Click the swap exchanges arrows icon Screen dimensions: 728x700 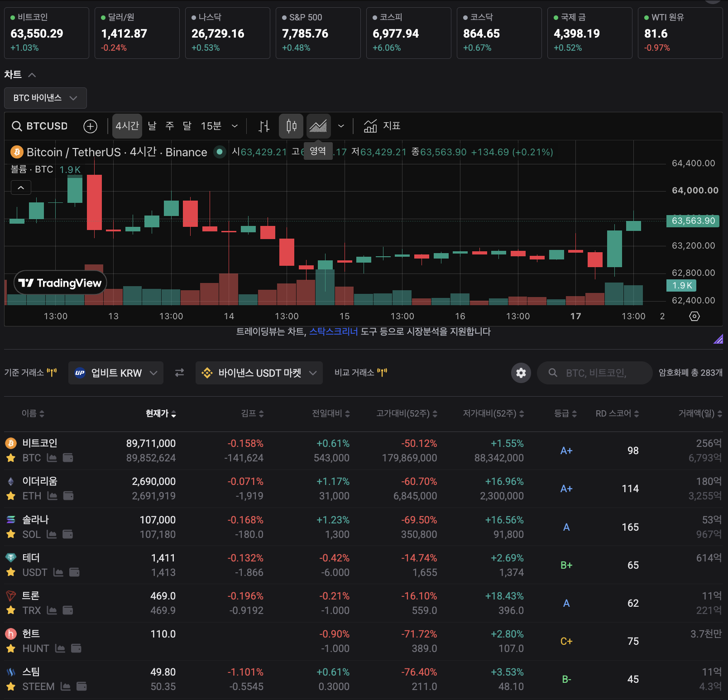tap(180, 373)
